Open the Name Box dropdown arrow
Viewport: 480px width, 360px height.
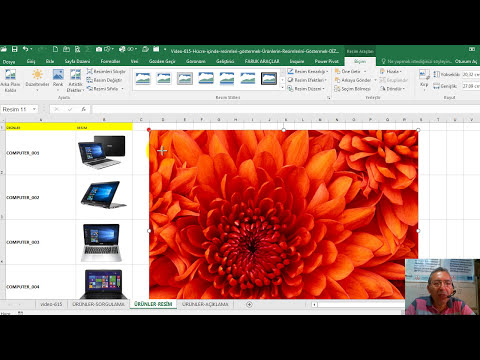(x=34, y=109)
